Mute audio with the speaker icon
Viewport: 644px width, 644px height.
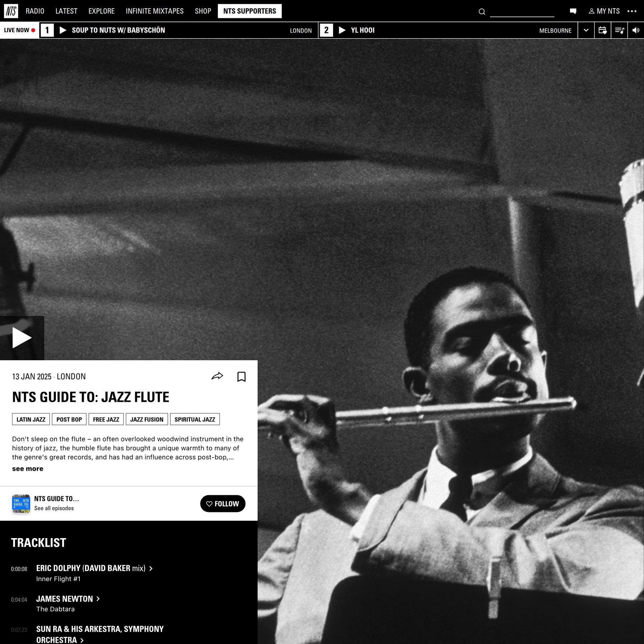pos(636,30)
